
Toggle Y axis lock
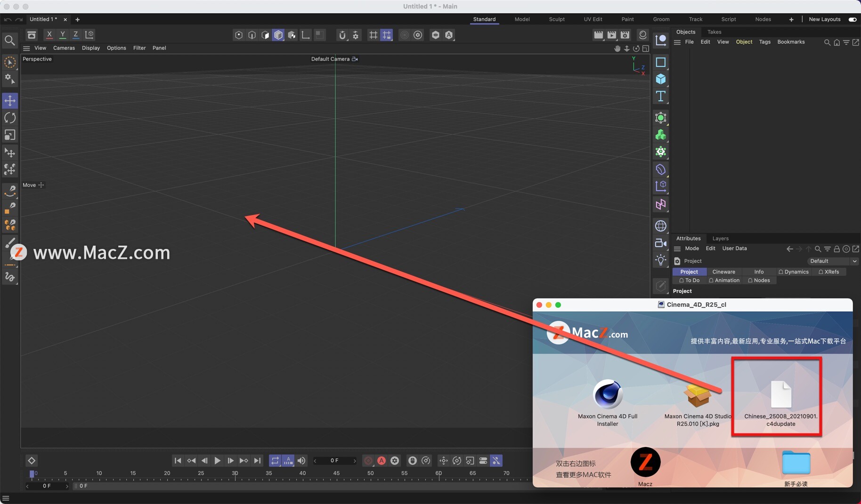(x=62, y=35)
